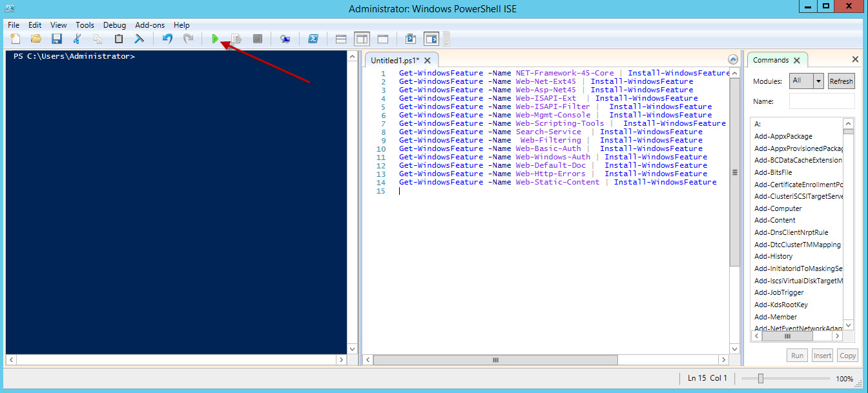This screenshot has height=393, width=868.
Task: Open a new Remote PowerShell Tab
Action: [x=285, y=39]
